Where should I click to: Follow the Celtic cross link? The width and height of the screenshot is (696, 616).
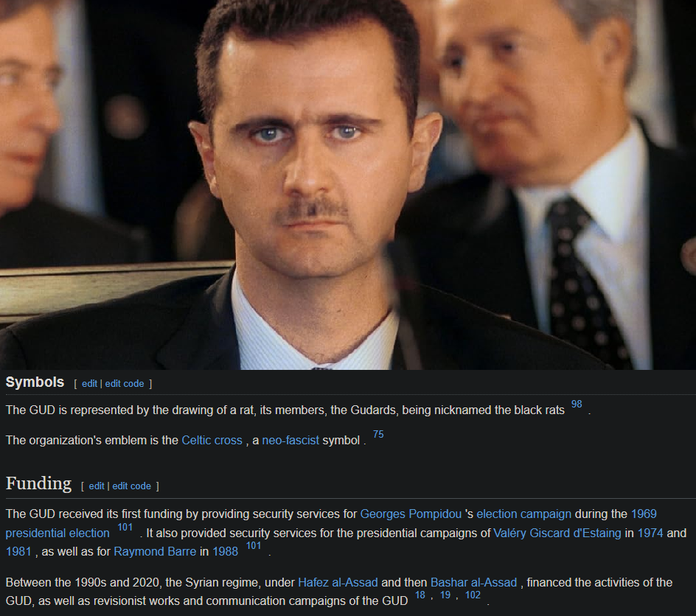tap(212, 441)
